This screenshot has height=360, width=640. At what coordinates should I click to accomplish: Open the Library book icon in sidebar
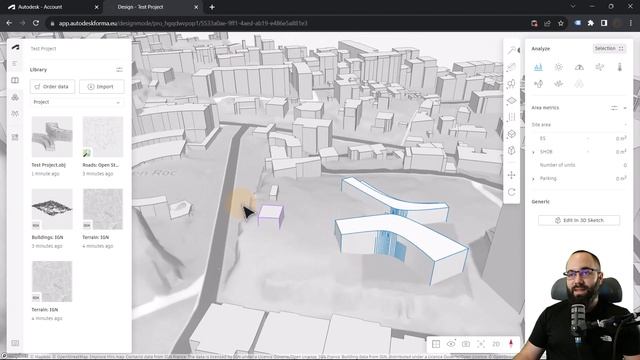tap(15, 80)
